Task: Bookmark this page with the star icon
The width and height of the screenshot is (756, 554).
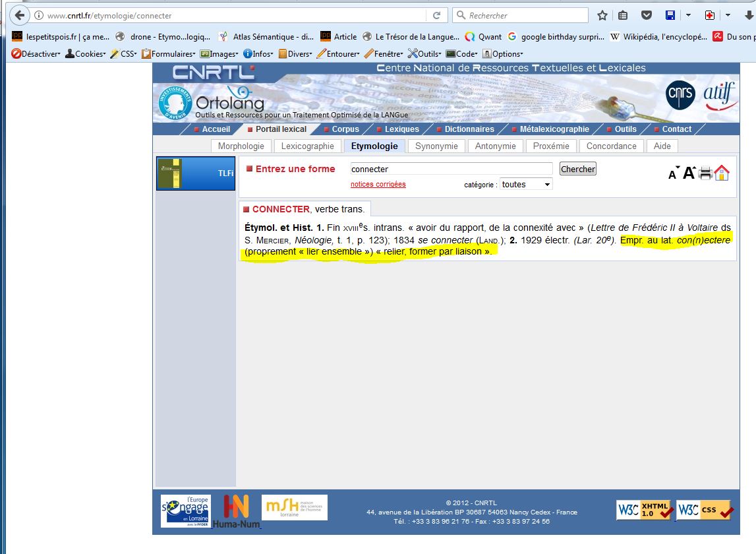Action: 602,15
